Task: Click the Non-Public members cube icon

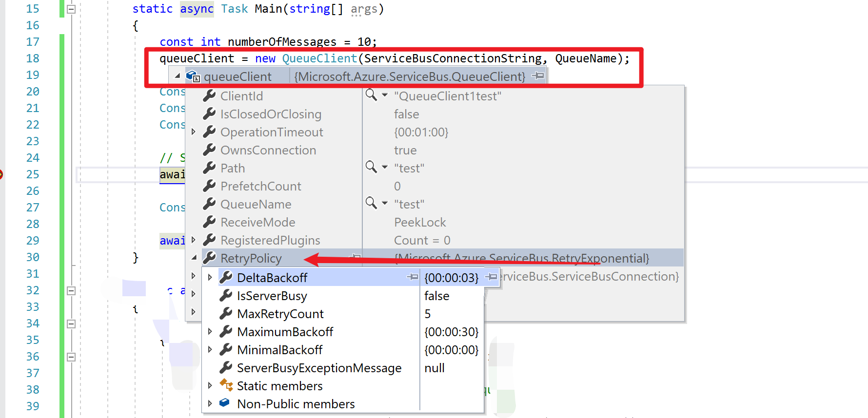Action: pos(225,403)
